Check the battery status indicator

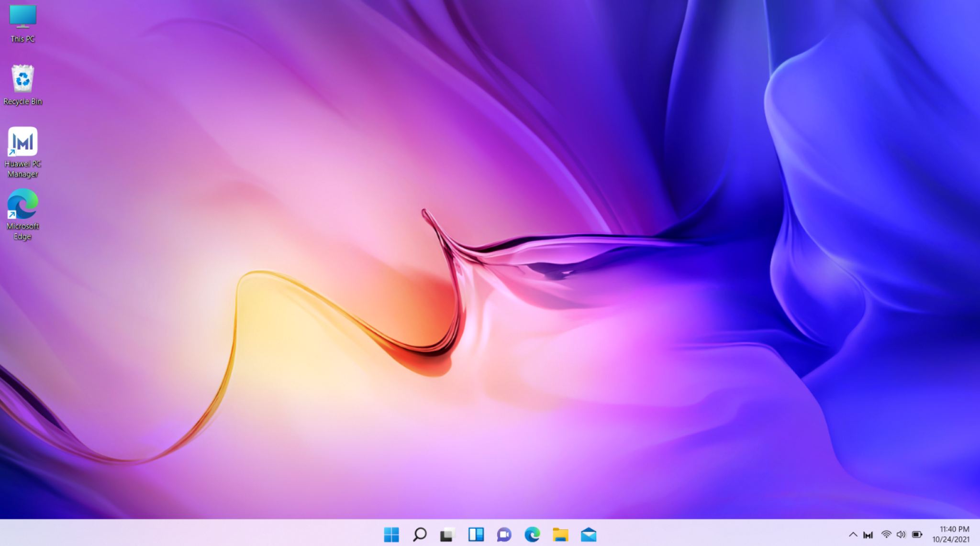point(917,535)
